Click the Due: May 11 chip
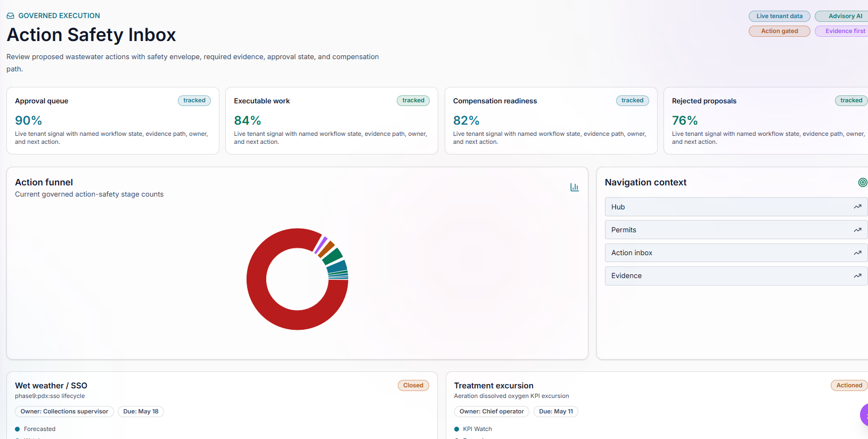 click(x=556, y=411)
